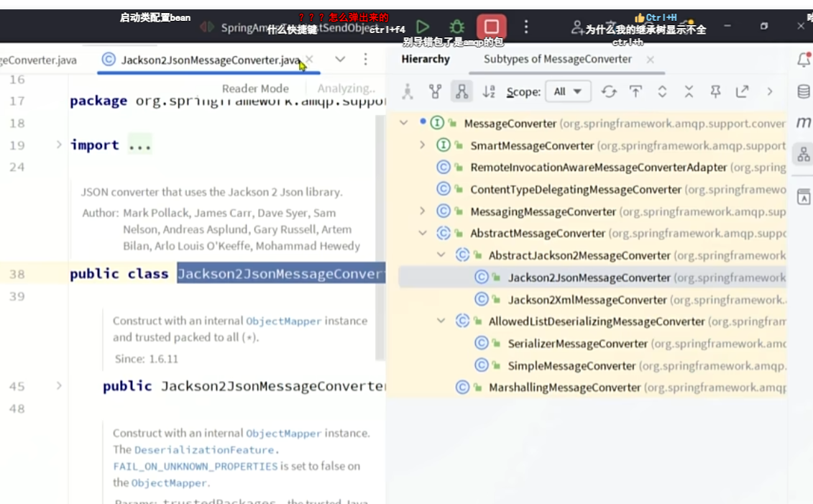
Task: Select SimpleMessageConverter in the hierarchy
Action: (x=571, y=366)
